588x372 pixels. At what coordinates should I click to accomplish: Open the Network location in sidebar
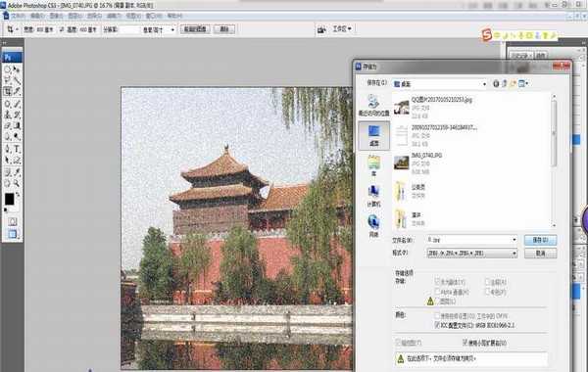tap(373, 226)
